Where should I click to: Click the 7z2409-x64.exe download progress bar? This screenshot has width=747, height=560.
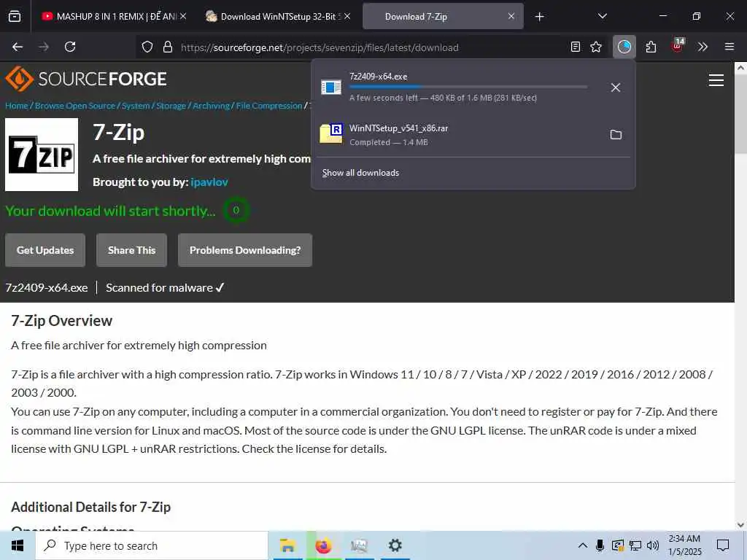point(468,87)
